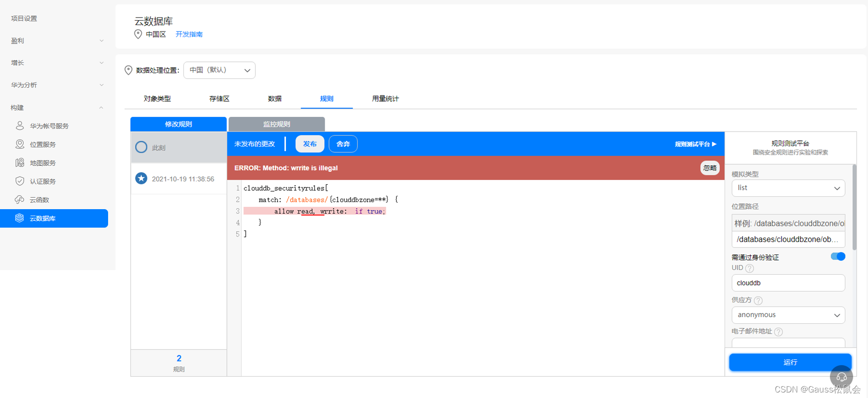Select the 修改规则 tab
The height and width of the screenshot is (398, 868).
pos(178,124)
